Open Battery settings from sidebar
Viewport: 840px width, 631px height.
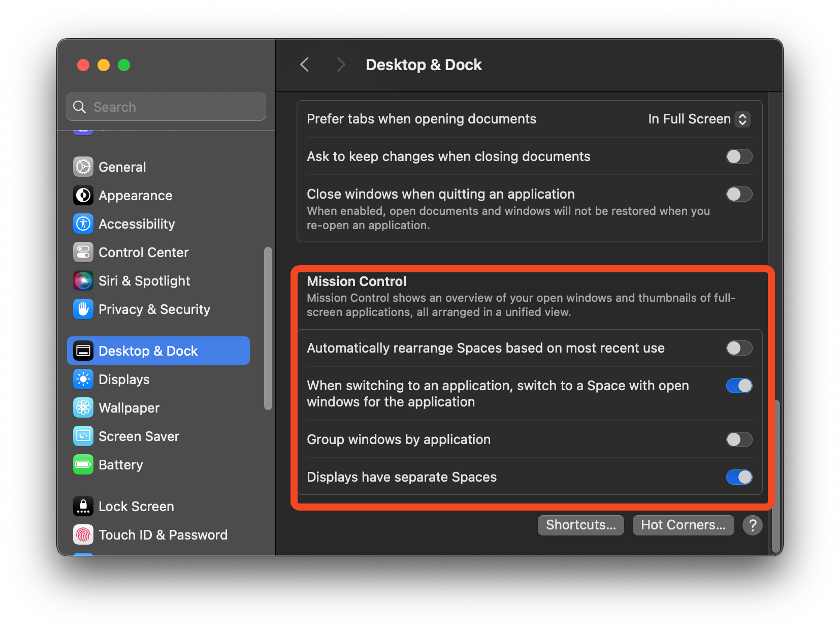(120, 464)
